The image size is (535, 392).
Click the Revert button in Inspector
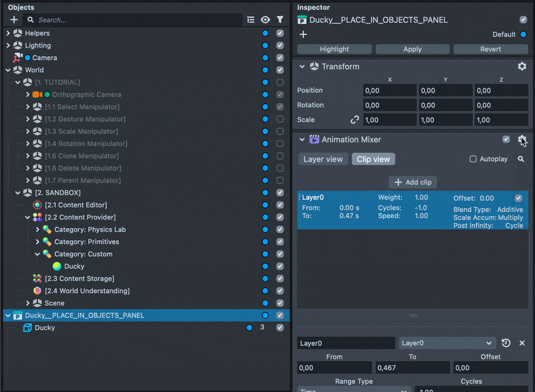click(x=490, y=49)
